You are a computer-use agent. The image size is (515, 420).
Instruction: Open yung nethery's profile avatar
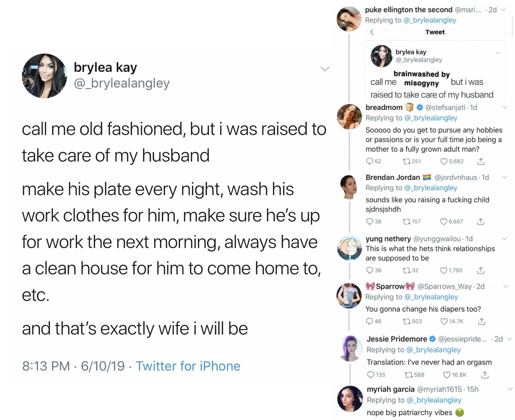pos(349,248)
